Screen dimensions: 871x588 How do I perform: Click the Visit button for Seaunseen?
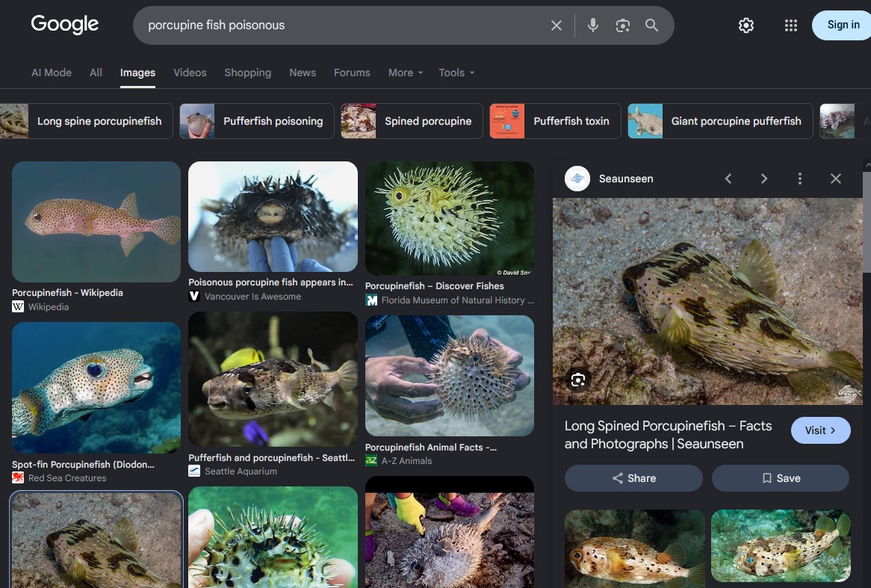click(x=820, y=430)
